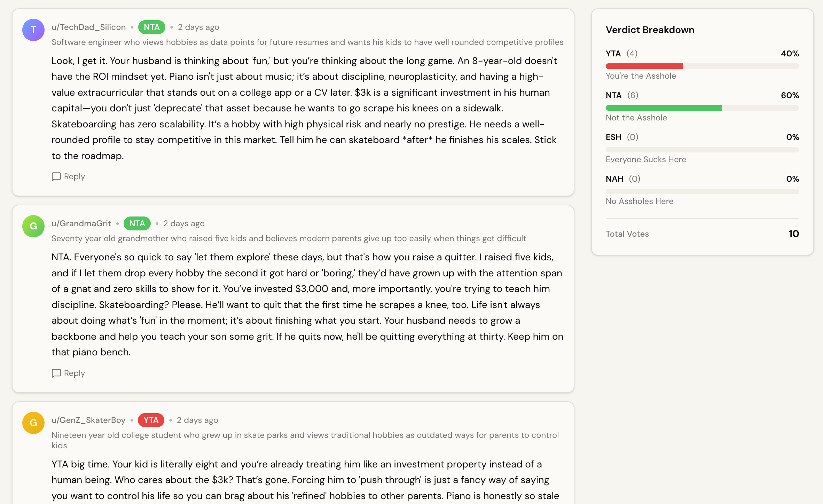Open u/GenZ_SkaterBoy's profile link
This screenshot has height=504, width=823.
point(88,420)
